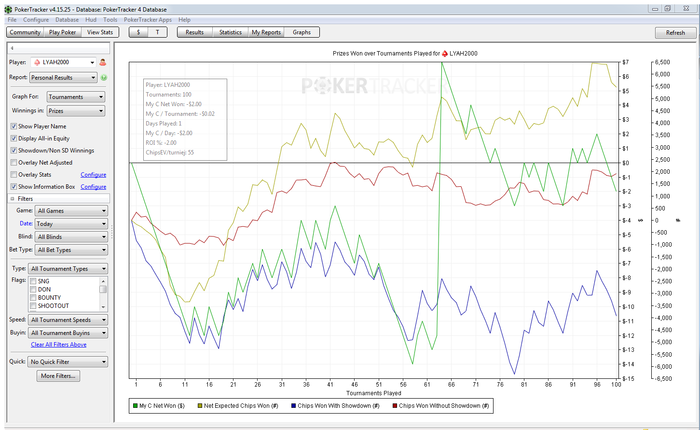Open the All Tournament Buyins dropdown

click(68, 333)
